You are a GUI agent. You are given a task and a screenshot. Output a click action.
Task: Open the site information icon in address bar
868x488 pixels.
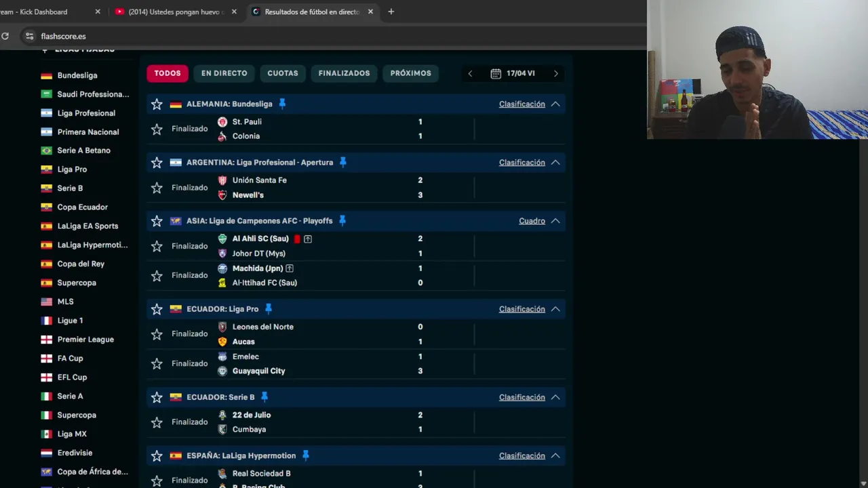(x=29, y=37)
